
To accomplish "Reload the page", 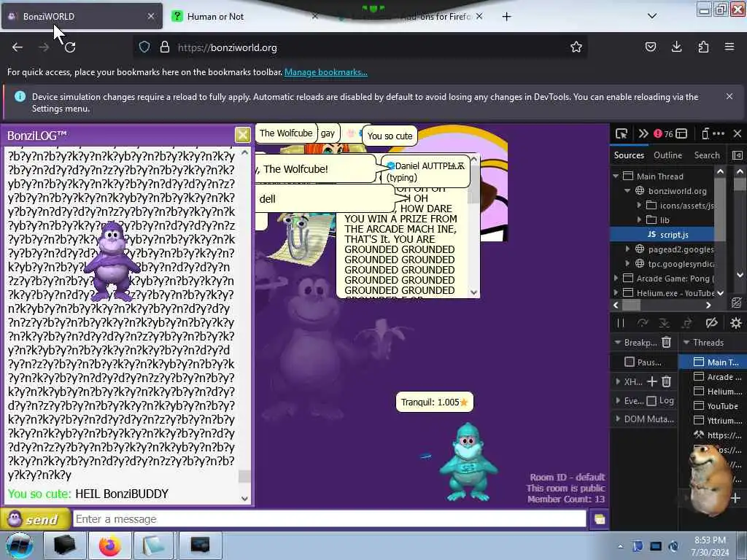I will (x=70, y=47).
